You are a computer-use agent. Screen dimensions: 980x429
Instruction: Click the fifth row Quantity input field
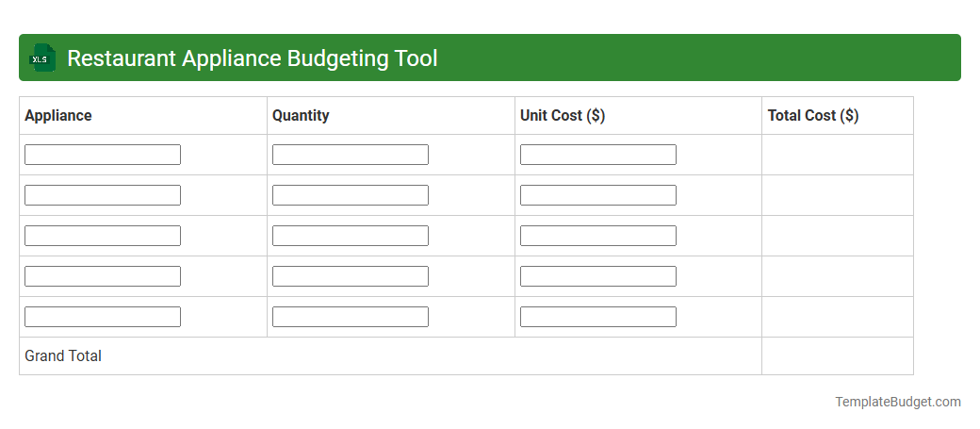350,317
